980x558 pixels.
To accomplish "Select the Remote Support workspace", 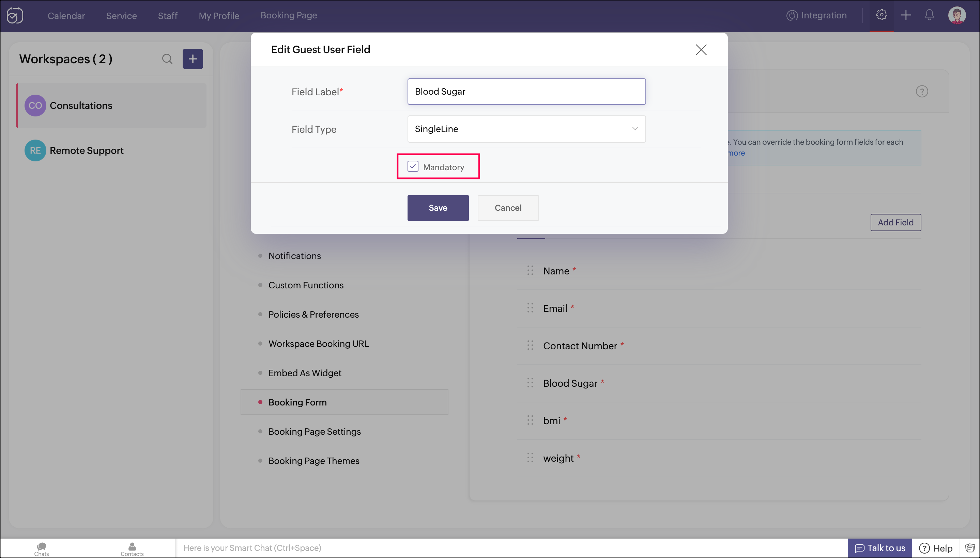I will tap(86, 150).
